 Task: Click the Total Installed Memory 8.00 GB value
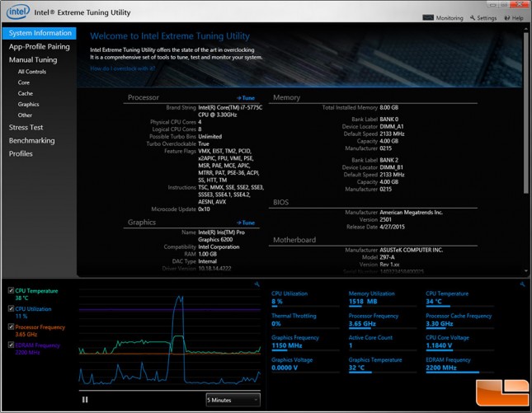pos(388,107)
